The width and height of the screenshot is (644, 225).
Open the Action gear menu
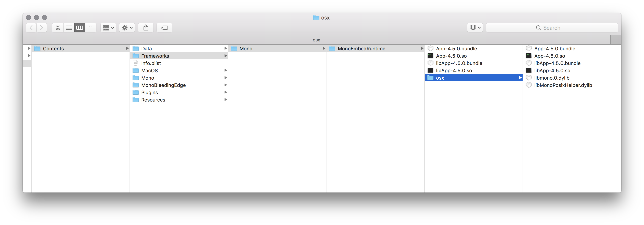(126, 27)
